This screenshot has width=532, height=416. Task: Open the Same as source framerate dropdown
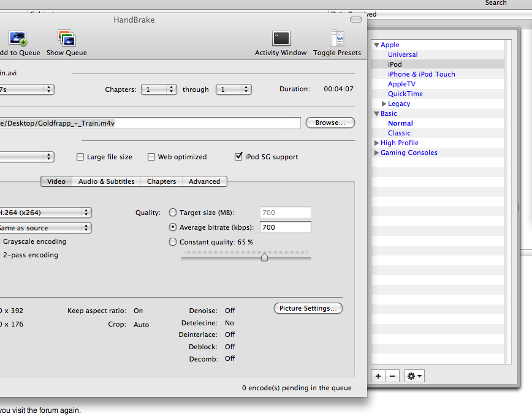(45, 228)
